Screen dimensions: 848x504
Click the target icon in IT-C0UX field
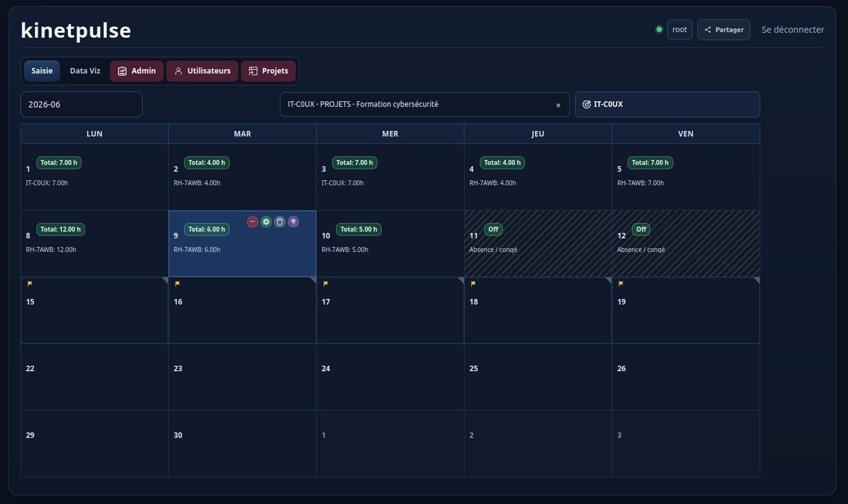click(x=587, y=104)
